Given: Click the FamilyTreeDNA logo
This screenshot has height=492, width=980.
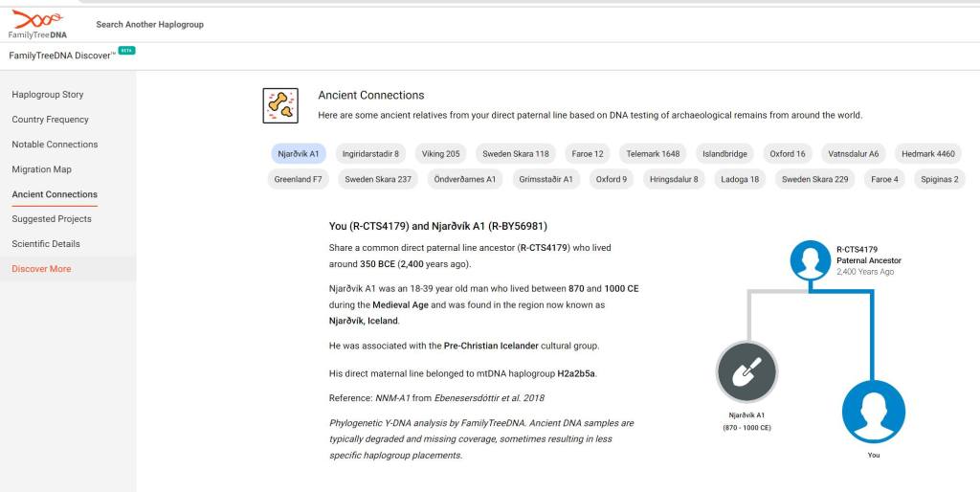Looking at the screenshot, I should [x=38, y=24].
